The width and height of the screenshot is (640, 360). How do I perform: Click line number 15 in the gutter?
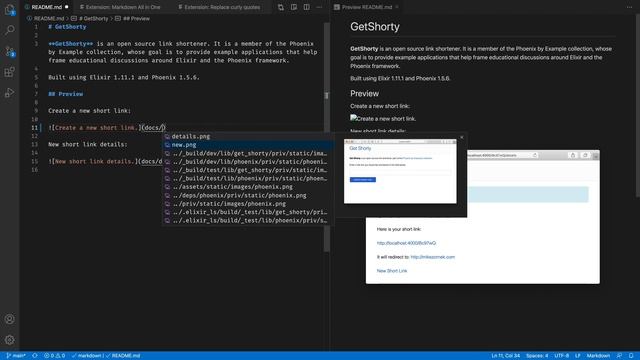pos(34,162)
